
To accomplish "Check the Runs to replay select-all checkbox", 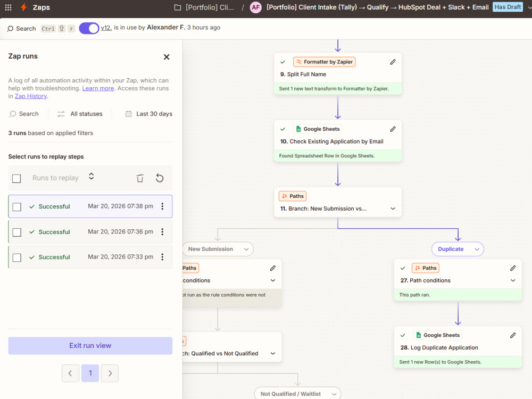I will point(16,178).
